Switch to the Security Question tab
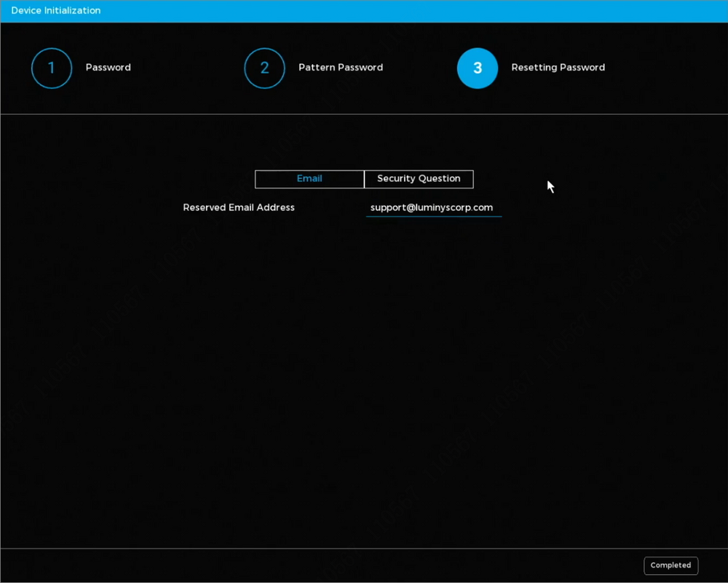This screenshot has height=583, width=728. (419, 179)
